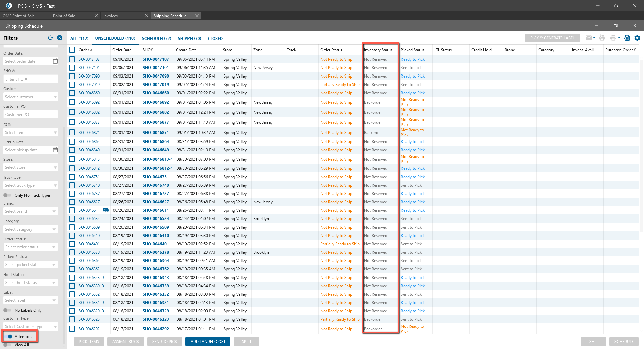Open the Select item dropdown
The width and height of the screenshot is (644, 349).
31,133
